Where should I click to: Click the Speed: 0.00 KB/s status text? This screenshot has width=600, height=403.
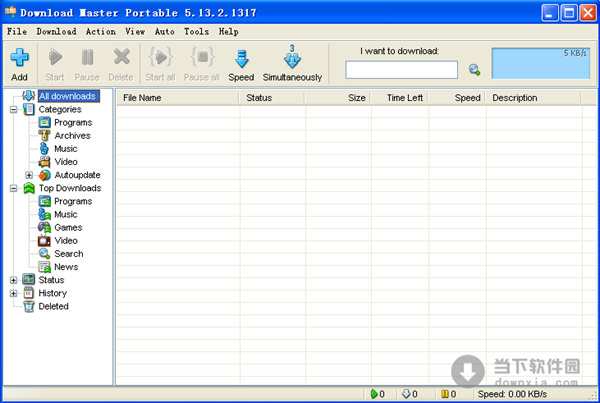512,394
